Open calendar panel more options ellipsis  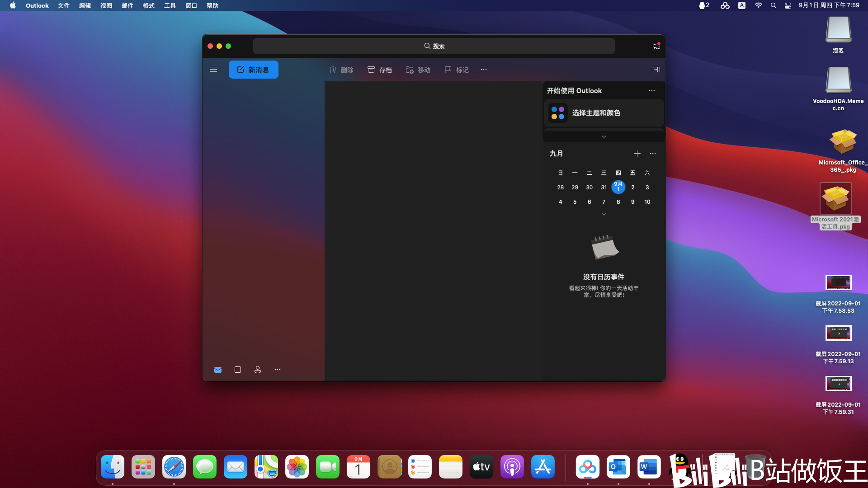click(653, 154)
